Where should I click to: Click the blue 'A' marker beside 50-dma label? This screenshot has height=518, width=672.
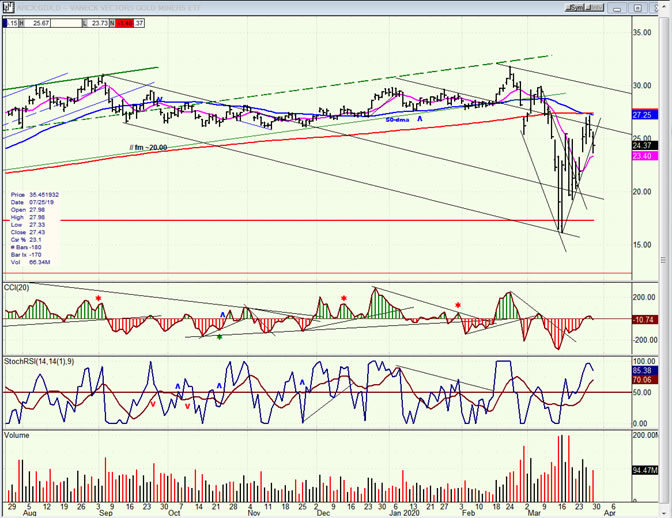coord(420,119)
